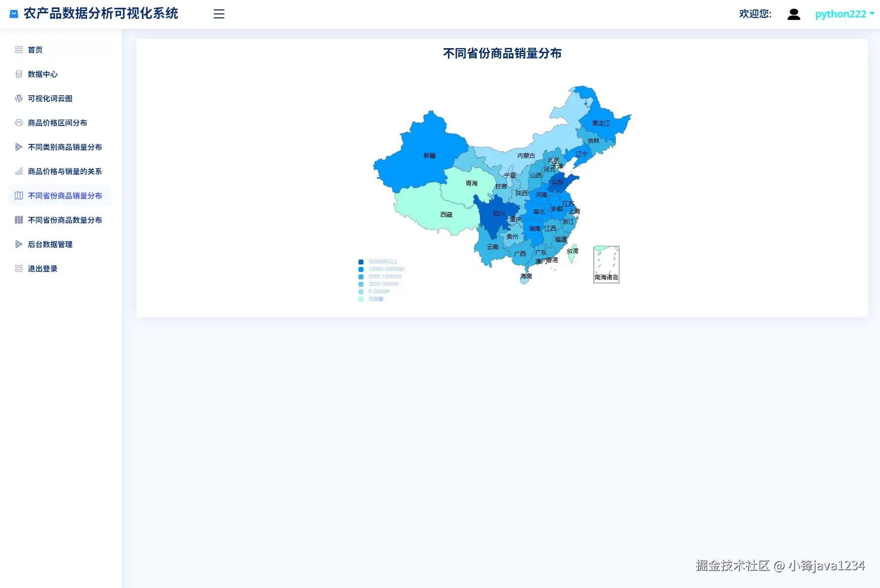Click the 商品价格区间分布 printer icon
This screenshot has height=588, width=880.
(19, 123)
